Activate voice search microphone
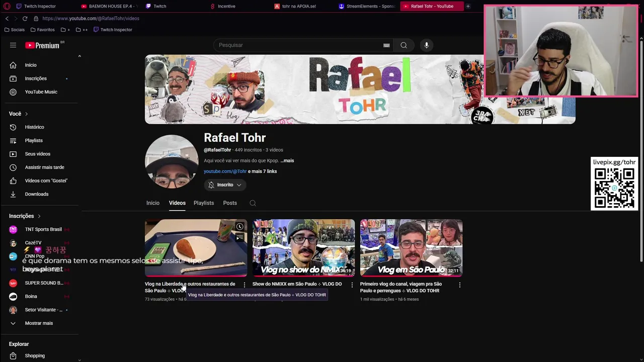Screen dimensions: 644x362 426,45
